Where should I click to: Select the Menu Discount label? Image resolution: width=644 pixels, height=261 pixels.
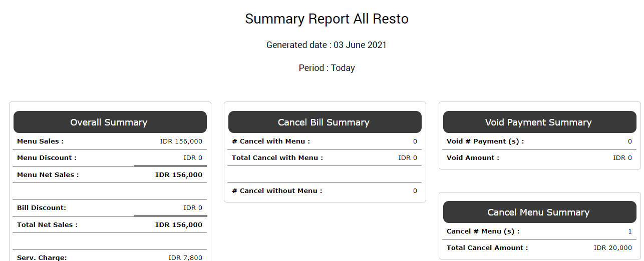tap(47, 158)
